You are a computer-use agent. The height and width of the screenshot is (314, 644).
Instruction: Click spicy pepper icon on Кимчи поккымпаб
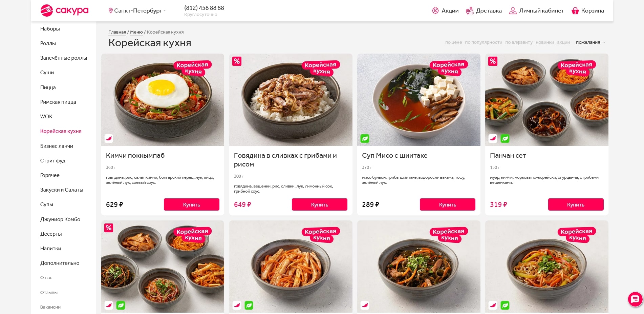(x=109, y=138)
